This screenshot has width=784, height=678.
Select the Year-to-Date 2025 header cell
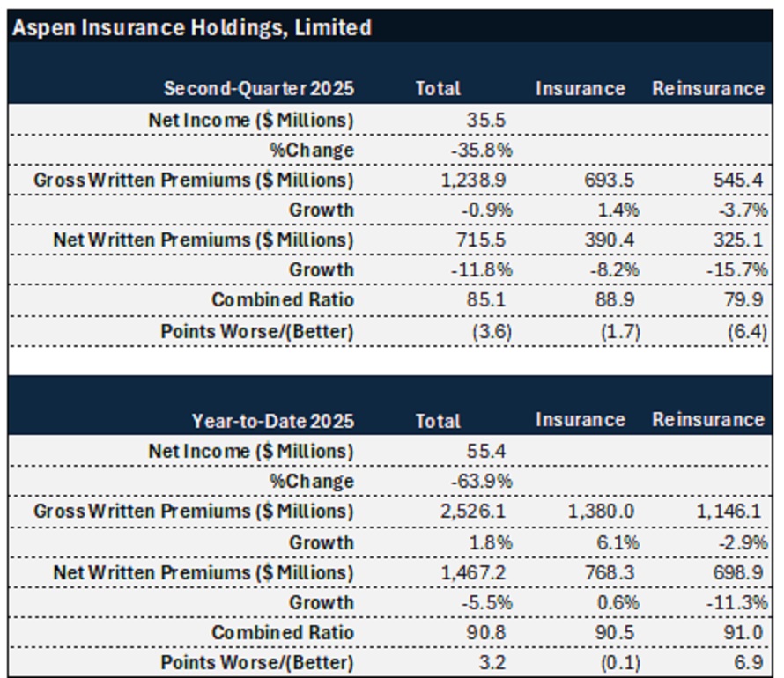point(273,421)
